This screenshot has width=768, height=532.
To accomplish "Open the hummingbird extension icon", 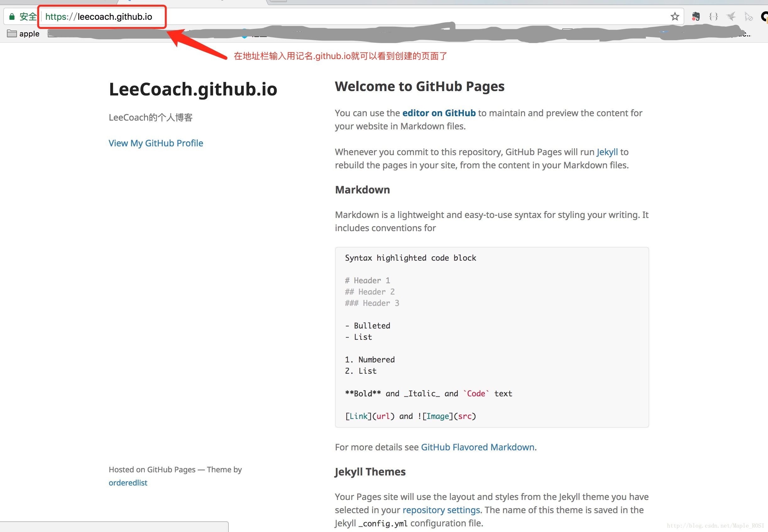I will tap(731, 17).
